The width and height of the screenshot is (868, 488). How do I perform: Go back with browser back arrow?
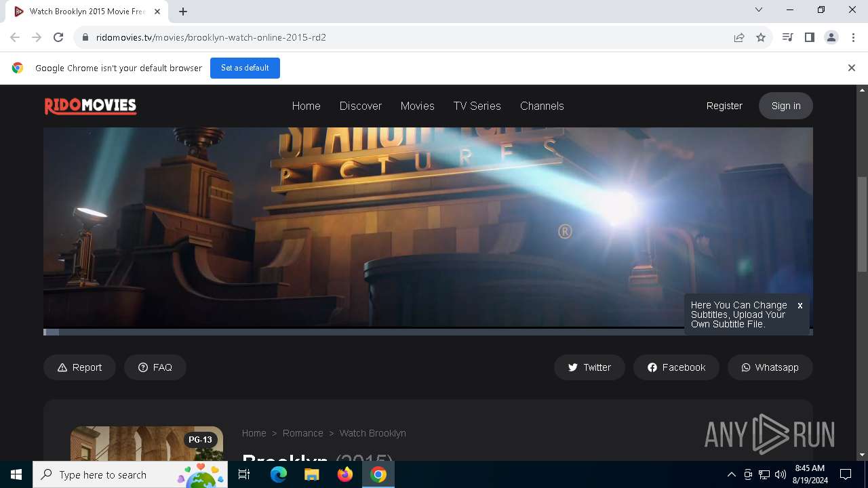pos(15,37)
